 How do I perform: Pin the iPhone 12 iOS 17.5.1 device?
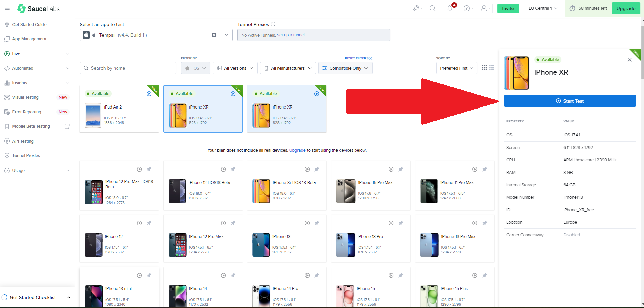pos(149,223)
